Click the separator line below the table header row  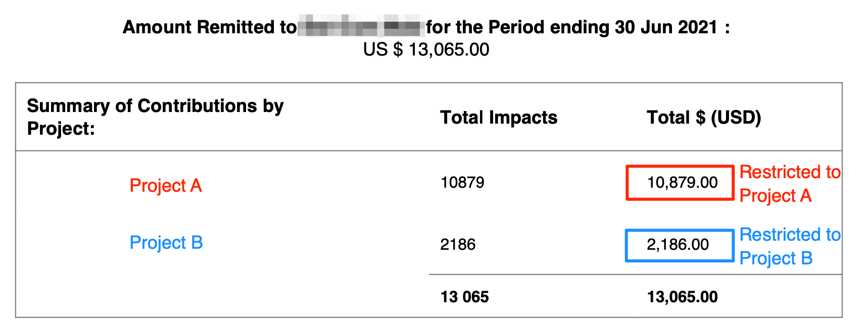point(428,150)
